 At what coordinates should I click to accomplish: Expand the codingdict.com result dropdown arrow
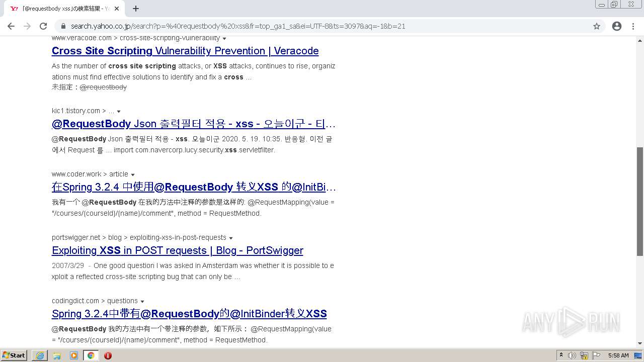(x=142, y=301)
